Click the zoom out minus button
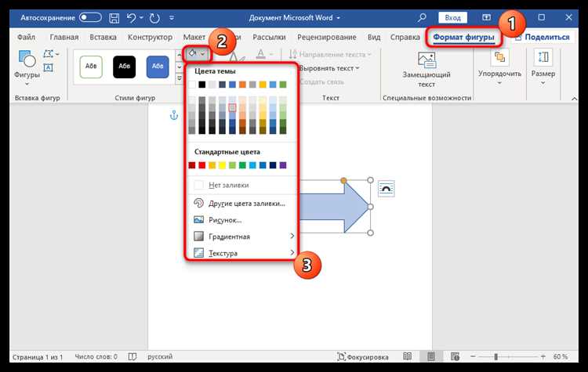 coord(473,356)
